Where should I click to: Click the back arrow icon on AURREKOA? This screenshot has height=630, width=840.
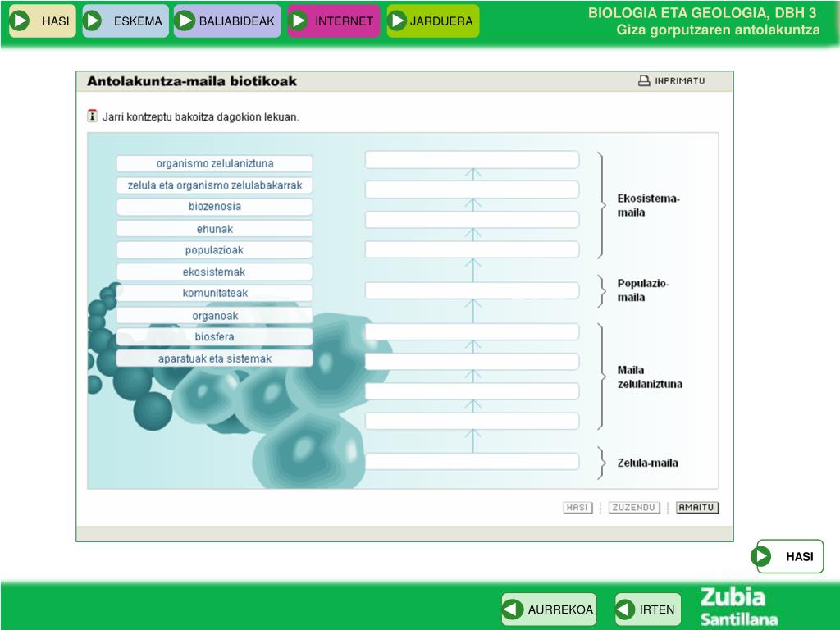(513, 609)
